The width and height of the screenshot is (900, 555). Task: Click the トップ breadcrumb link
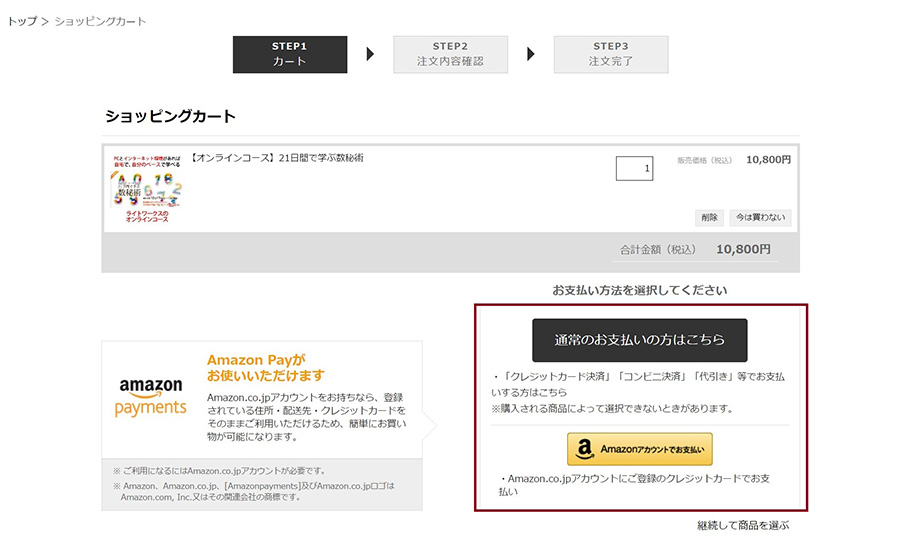pyautogui.click(x=22, y=21)
